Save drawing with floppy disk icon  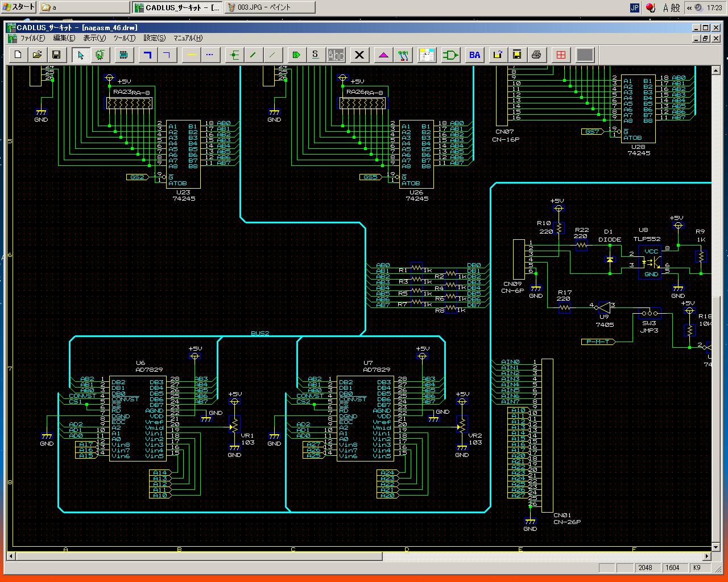[56, 55]
